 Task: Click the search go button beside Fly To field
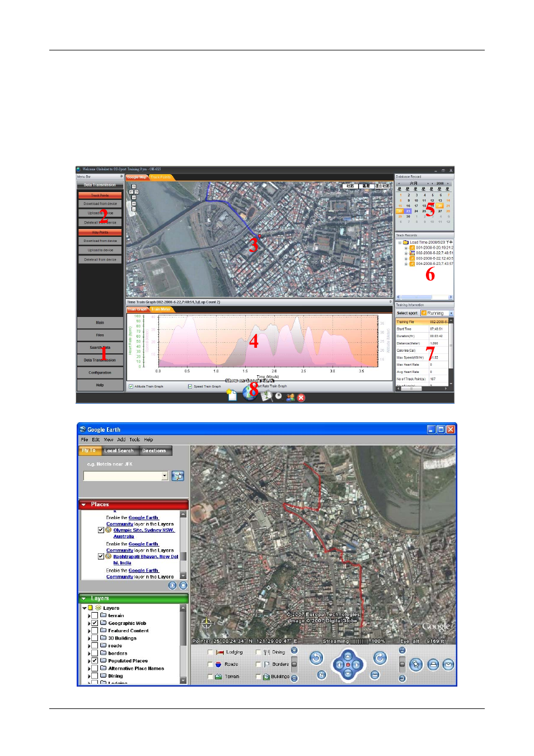[178, 475]
